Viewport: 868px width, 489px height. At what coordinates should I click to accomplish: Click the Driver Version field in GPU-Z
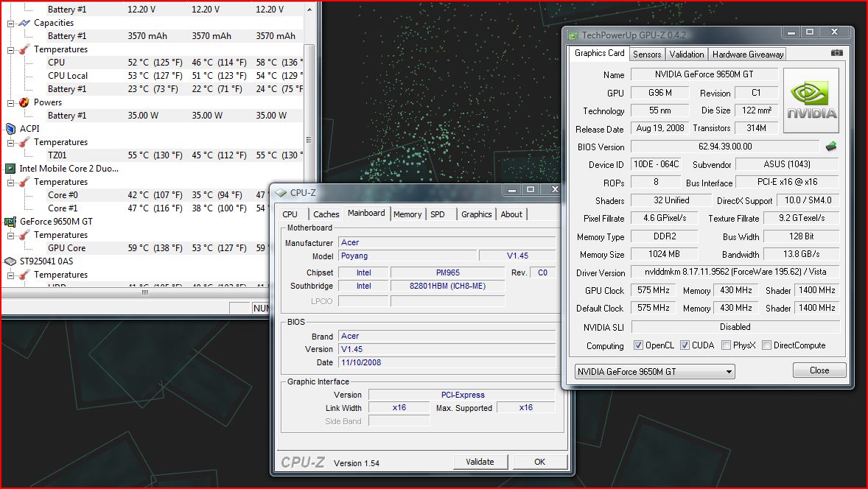(x=735, y=272)
